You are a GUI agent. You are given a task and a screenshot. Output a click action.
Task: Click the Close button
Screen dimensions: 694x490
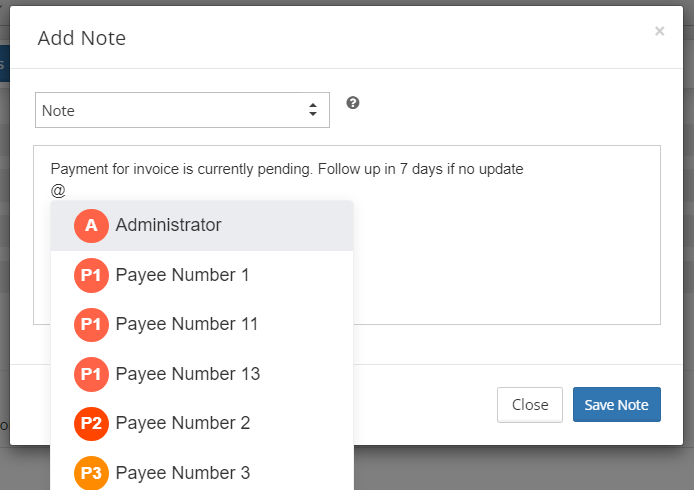530,405
